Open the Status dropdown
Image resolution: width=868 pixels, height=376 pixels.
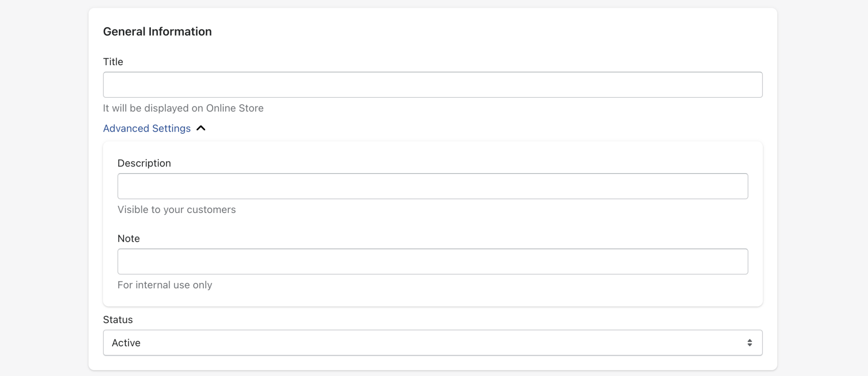click(432, 342)
